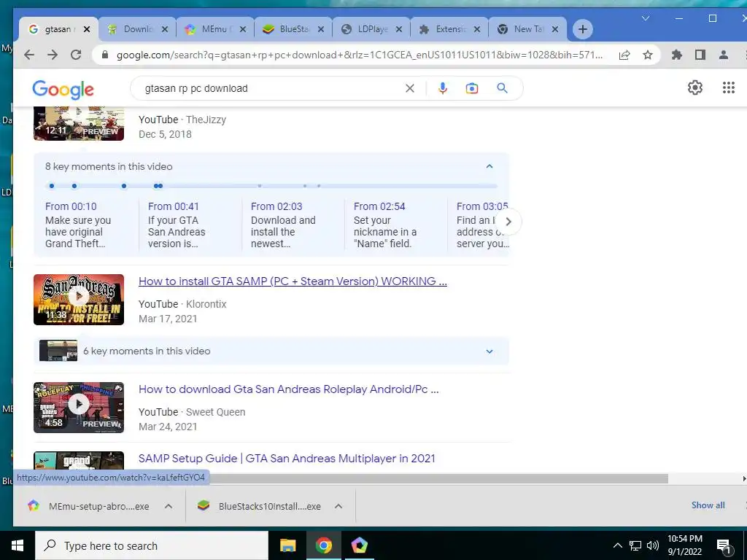Close the LDPlayer tab
Screen dimensions: 747x560
(399, 29)
